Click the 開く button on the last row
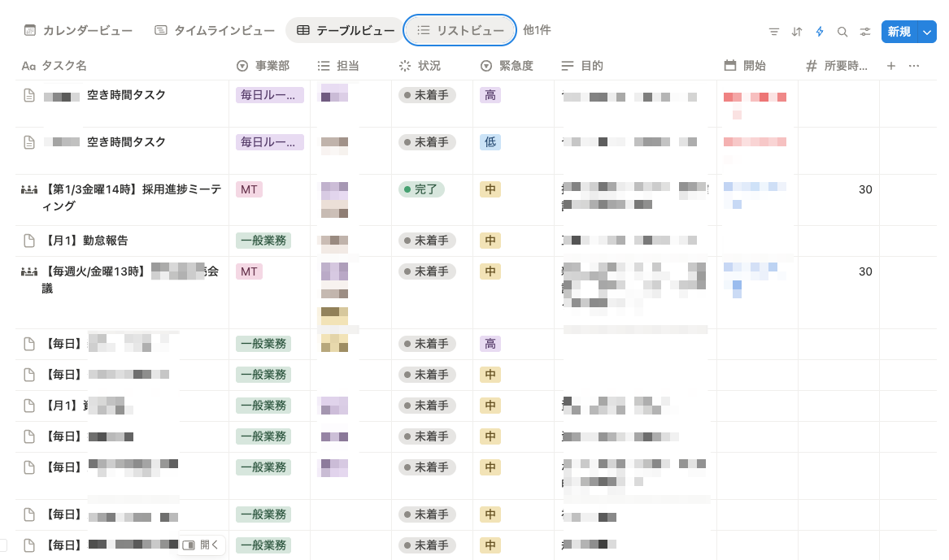The height and width of the screenshot is (560, 949). [x=202, y=545]
